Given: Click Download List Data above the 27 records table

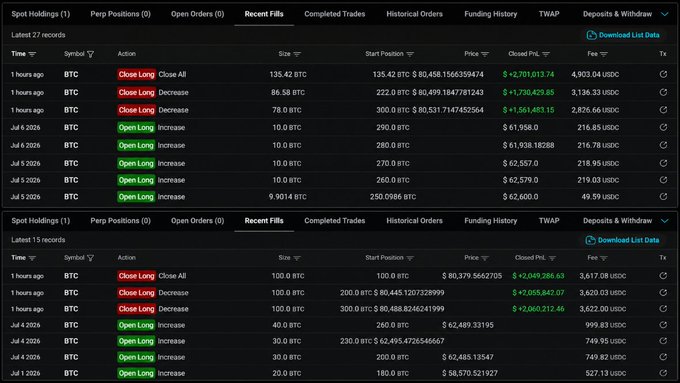Looking at the screenshot, I should 623,35.
